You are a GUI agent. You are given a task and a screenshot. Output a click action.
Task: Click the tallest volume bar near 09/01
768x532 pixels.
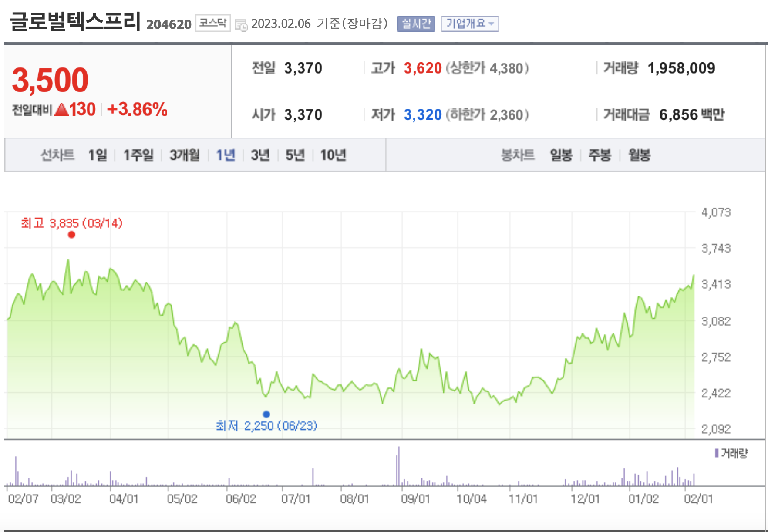click(x=398, y=466)
